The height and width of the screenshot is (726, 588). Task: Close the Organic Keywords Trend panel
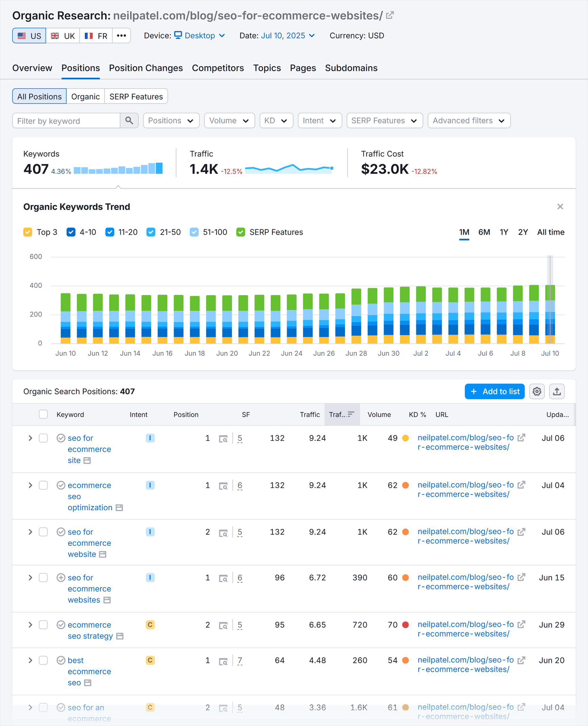click(560, 206)
